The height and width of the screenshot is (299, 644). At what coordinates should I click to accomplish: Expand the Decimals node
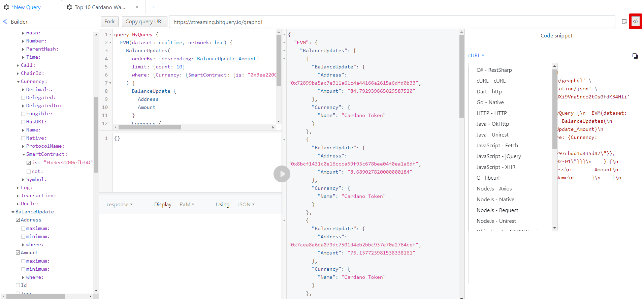click(x=23, y=90)
